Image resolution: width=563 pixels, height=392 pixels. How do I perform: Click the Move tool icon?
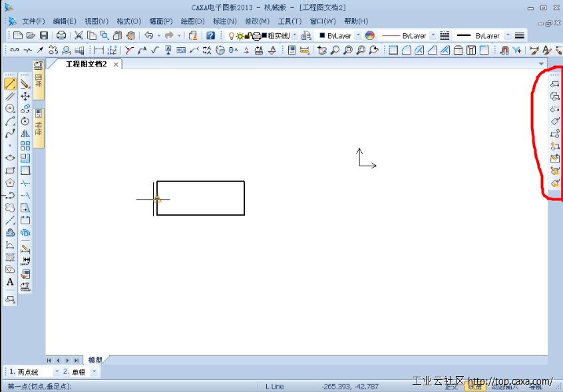coord(25,97)
